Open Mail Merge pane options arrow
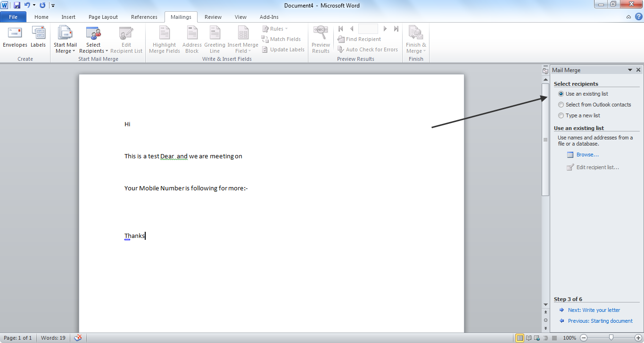This screenshot has height=343, width=644. (x=630, y=70)
